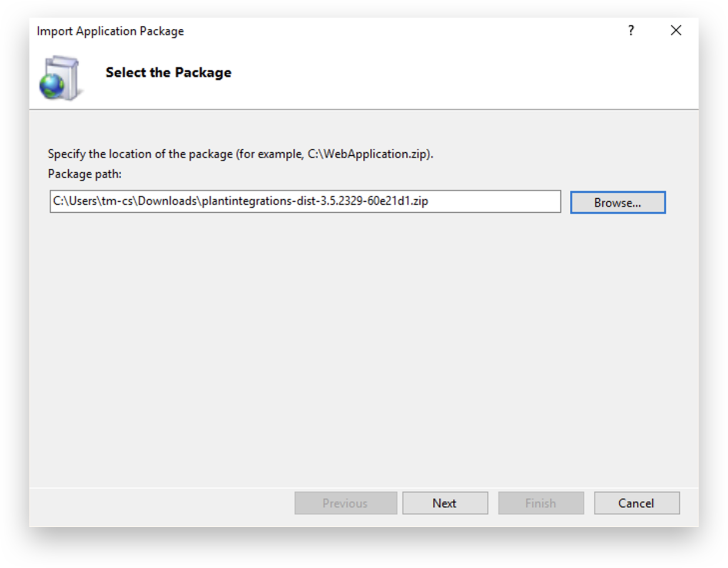Click "plantintegrations-dist" in the path field

pyautogui.click(x=258, y=201)
